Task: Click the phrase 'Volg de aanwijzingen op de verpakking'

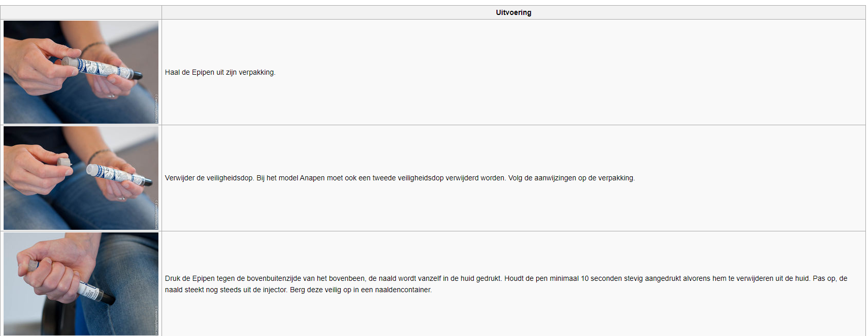Action: [571, 178]
